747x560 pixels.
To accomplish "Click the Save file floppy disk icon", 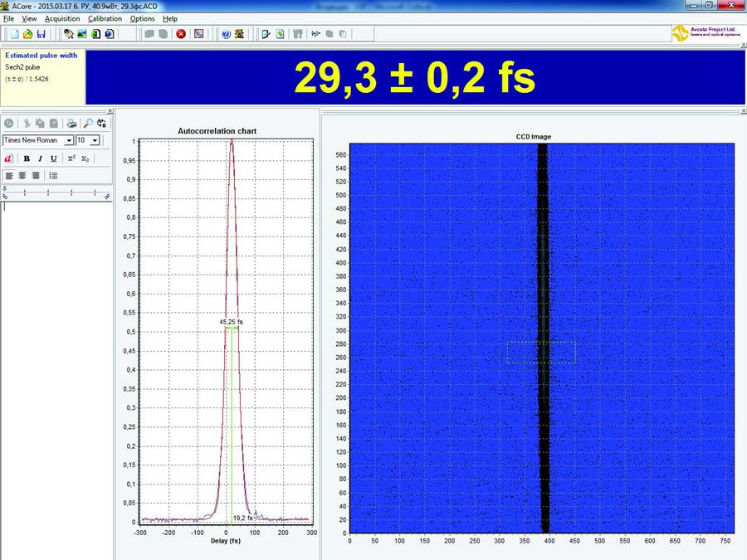I will [x=41, y=34].
